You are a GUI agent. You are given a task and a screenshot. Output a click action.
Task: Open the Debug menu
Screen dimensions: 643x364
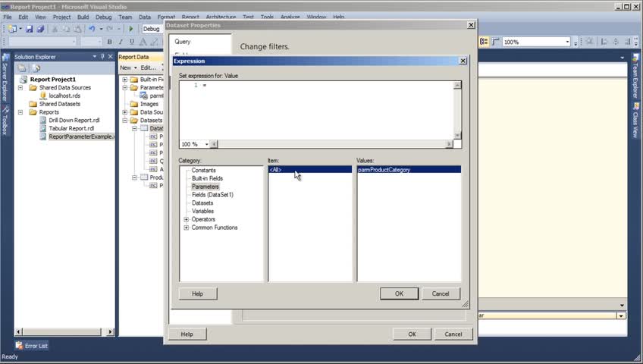pyautogui.click(x=103, y=17)
